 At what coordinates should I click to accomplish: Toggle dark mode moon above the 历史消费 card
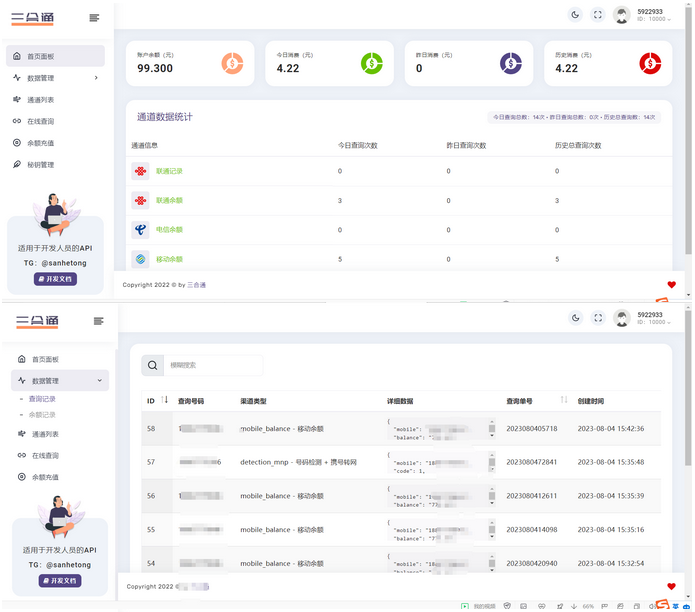pyautogui.click(x=575, y=15)
